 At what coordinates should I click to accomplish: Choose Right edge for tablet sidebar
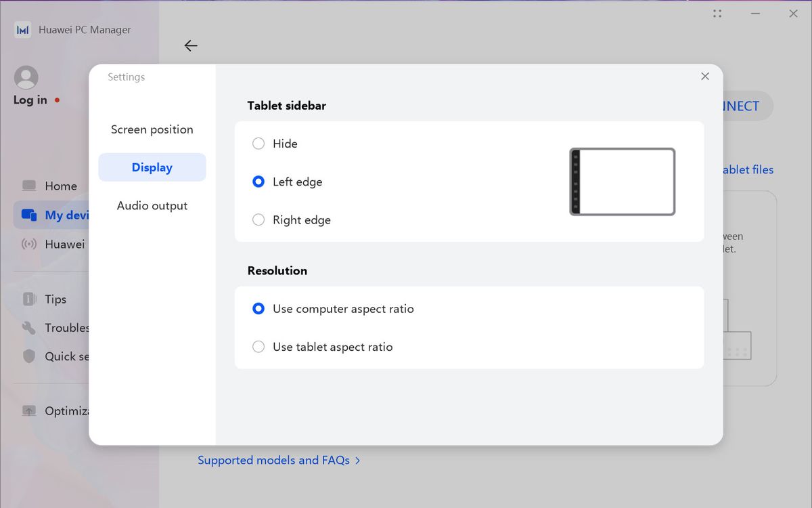click(292, 219)
